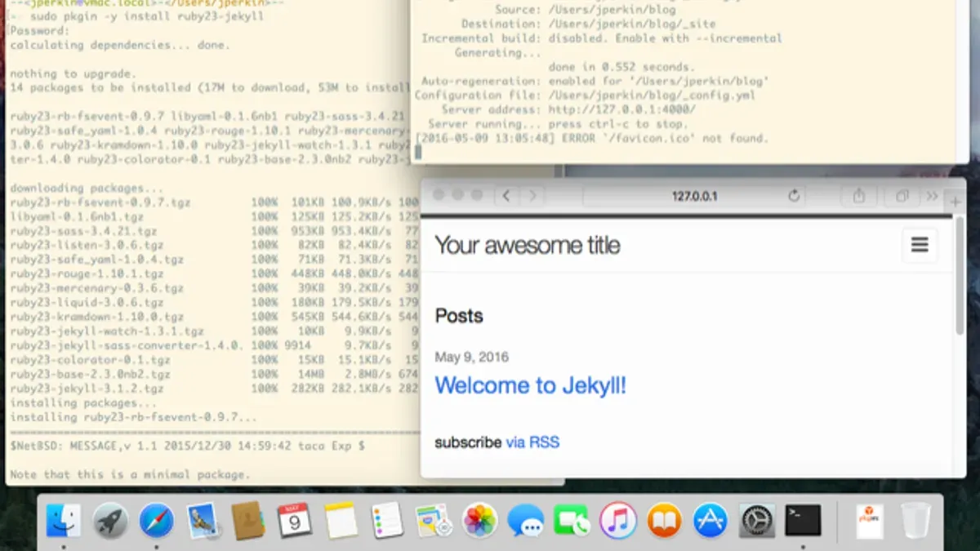This screenshot has width=980, height=551.
Task: Click Safari page vertical scrollbar
Action: point(960,278)
